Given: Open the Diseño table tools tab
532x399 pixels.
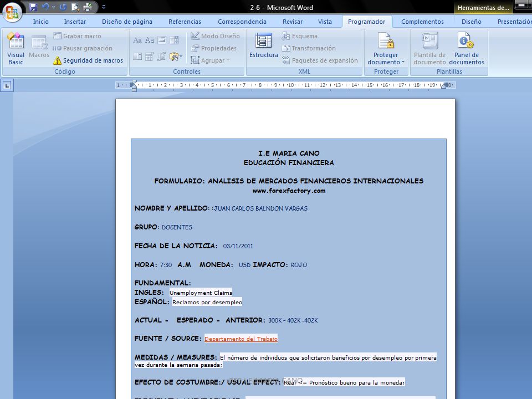Looking at the screenshot, I should pyautogui.click(x=471, y=22).
